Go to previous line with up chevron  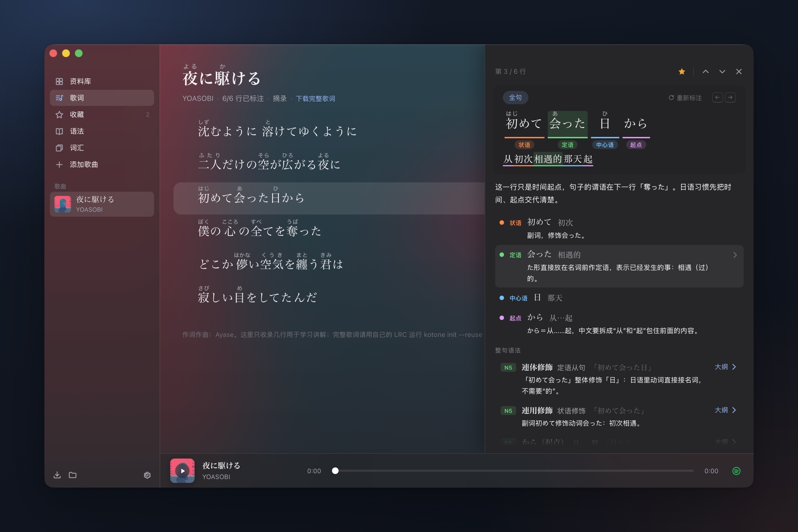click(705, 72)
